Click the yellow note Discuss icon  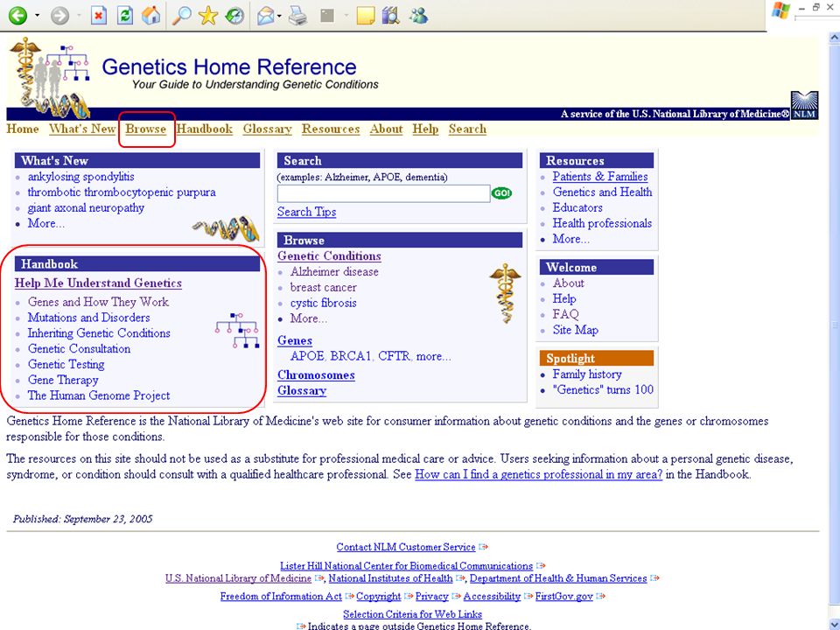tap(366, 16)
